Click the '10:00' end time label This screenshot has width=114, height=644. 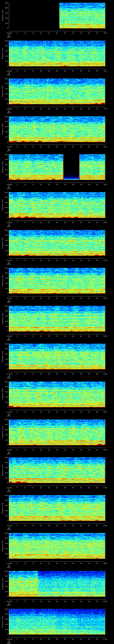tap(105, 223)
